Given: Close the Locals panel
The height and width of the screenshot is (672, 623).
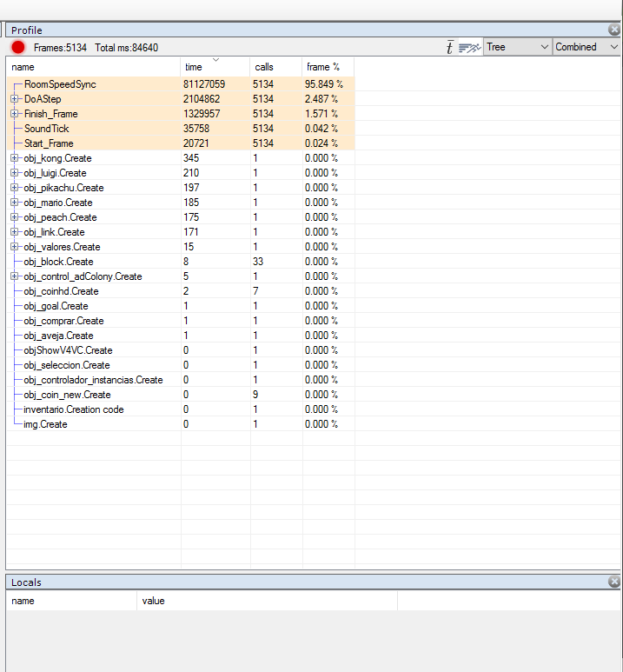Looking at the screenshot, I should pos(614,582).
